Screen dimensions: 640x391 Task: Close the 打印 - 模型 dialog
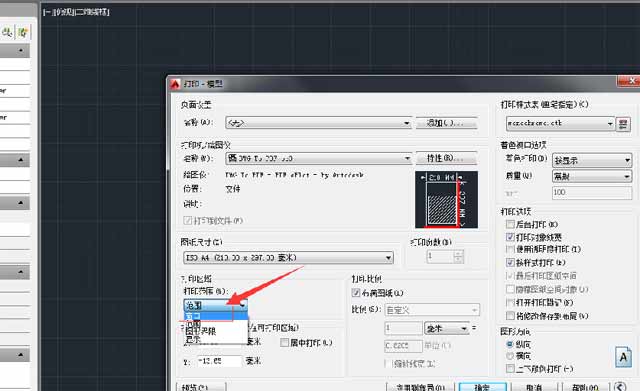coord(629,81)
